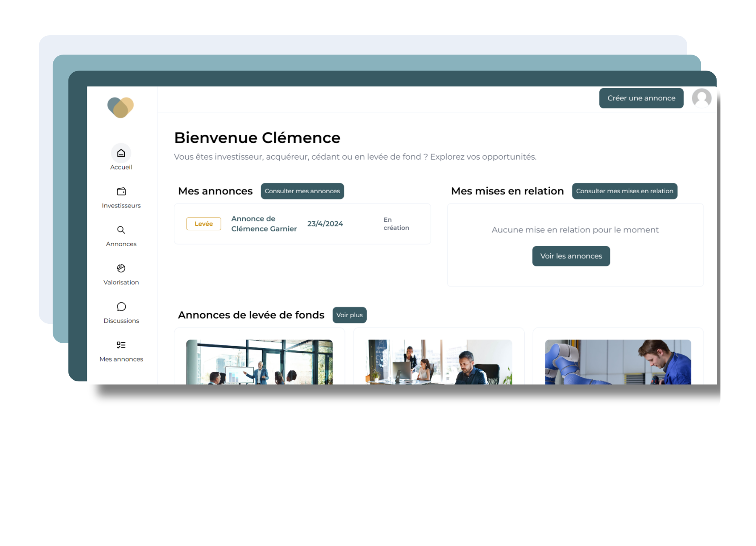Viewport: 756px width, 546px height.
Task: Click the heart-shaped app logo
Action: click(121, 107)
